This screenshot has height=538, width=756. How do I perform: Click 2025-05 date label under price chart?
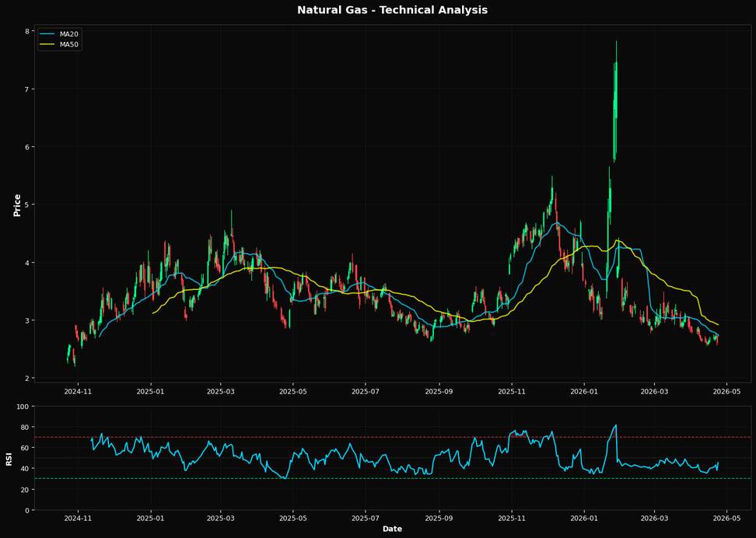292,391
